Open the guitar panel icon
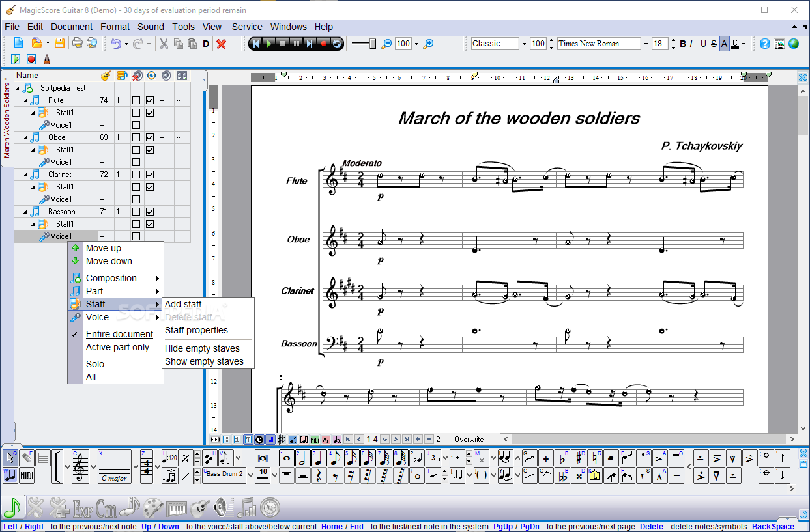The image size is (810, 532). pyautogui.click(x=201, y=507)
